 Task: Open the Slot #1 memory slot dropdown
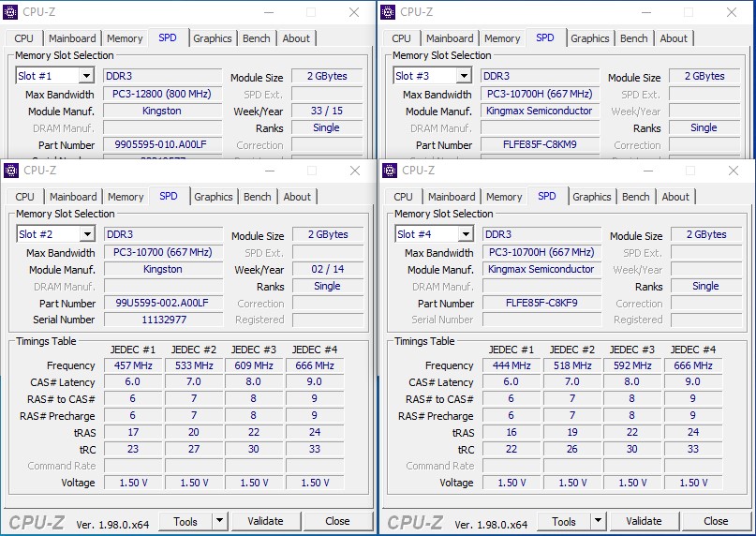tap(86, 76)
